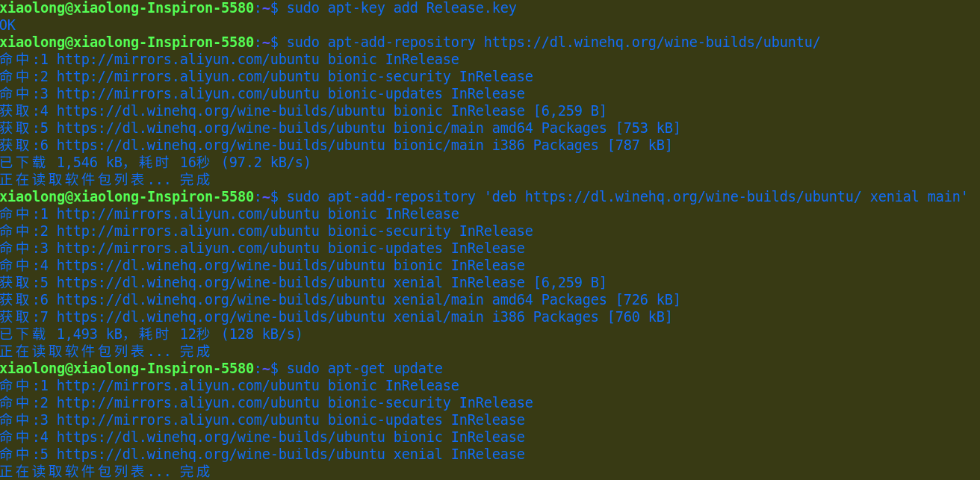
Task: Select the '命中:5' xenial InRelease line
Action: [262, 455]
